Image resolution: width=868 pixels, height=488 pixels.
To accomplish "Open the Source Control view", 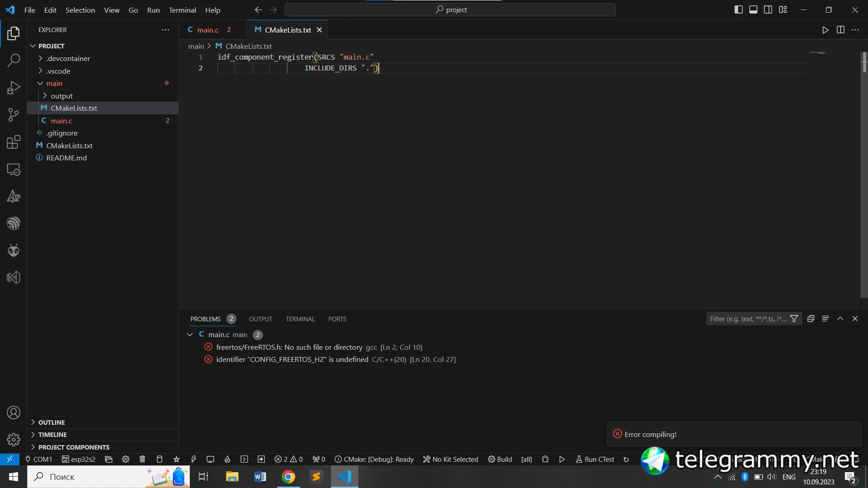I will (14, 114).
